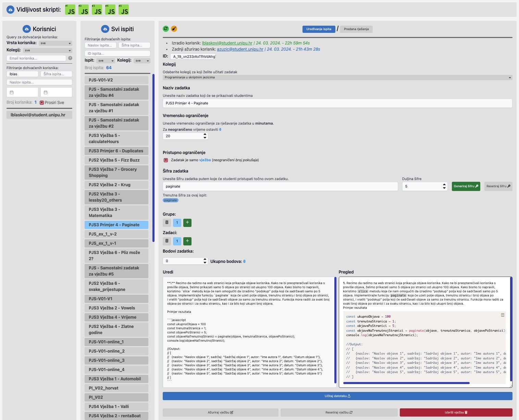Click the Naslov ispita filter in Svi ispiti
Image resolution: width=519 pixels, height=420 pixels.
tap(100, 45)
